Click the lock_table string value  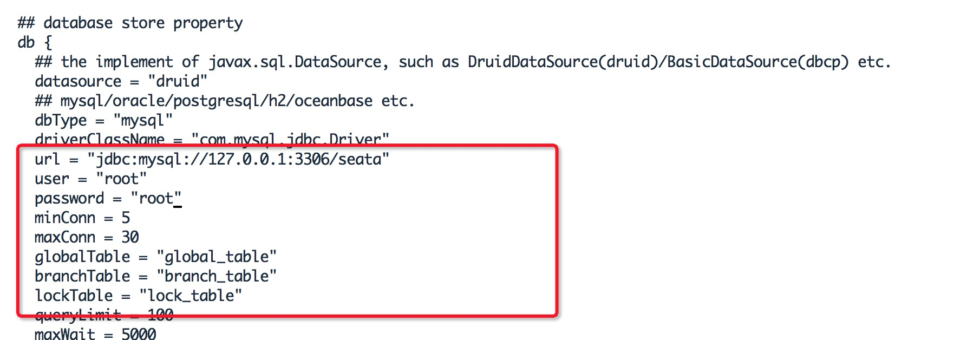tap(191, 296)
